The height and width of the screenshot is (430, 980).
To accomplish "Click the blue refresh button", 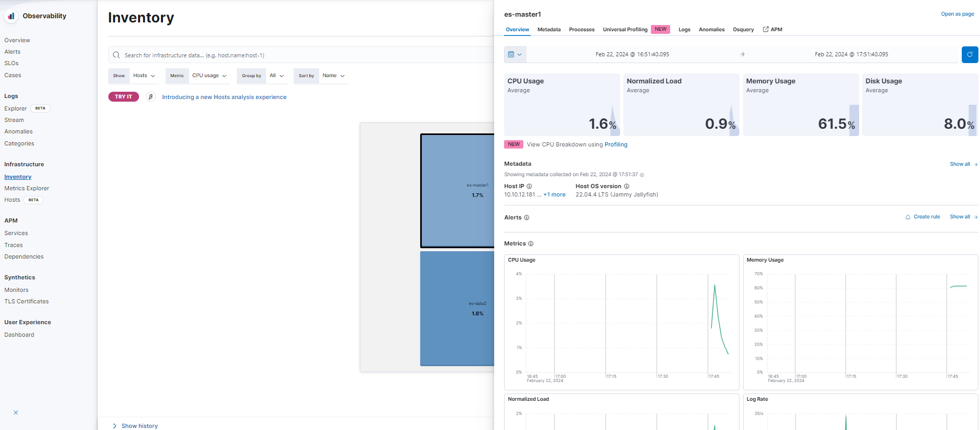I will pos(970,54).
